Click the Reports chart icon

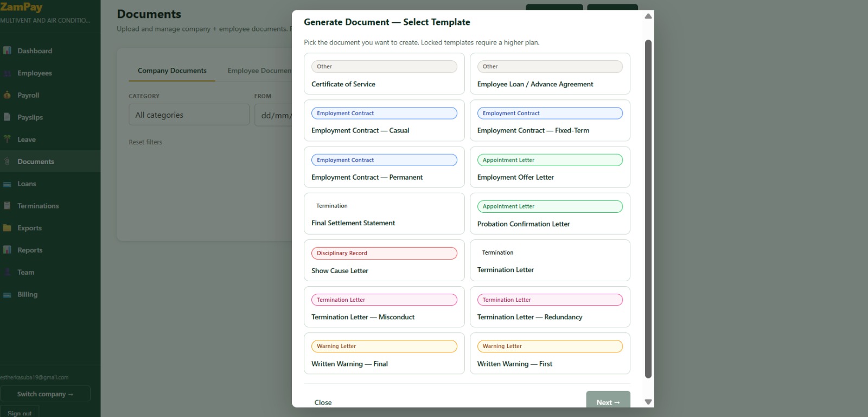tap(7, 250)
